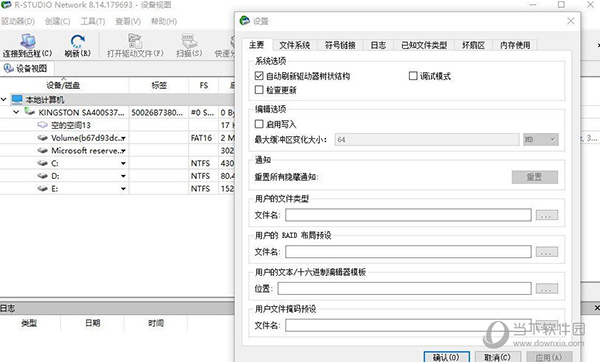
Task: Click the user's file types filename field
Action: tap(408, 215)
